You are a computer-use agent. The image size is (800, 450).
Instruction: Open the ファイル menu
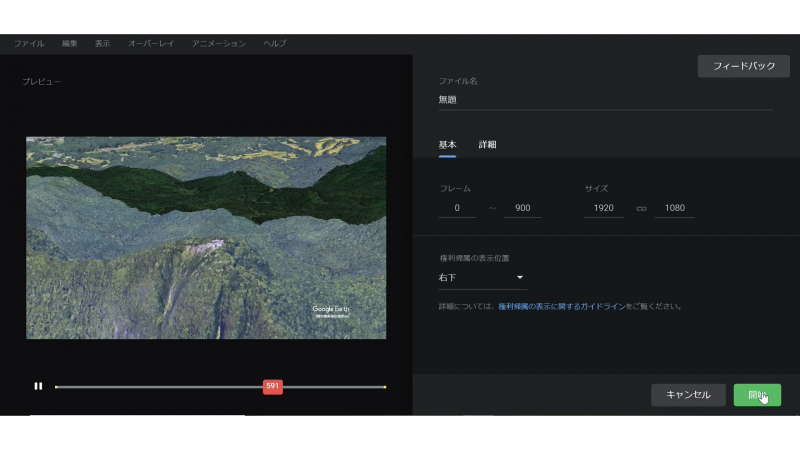pos(29,44)
